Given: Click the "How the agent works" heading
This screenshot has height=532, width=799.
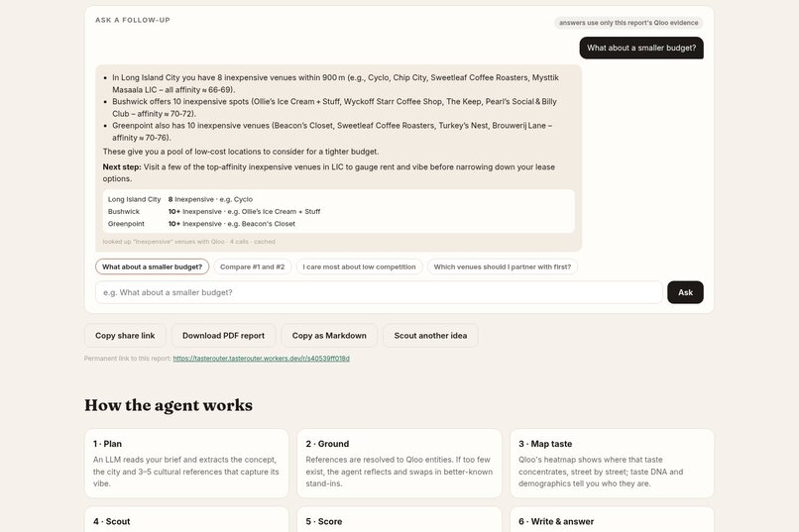Looking at the screenshot, I should tap(169, 405).
